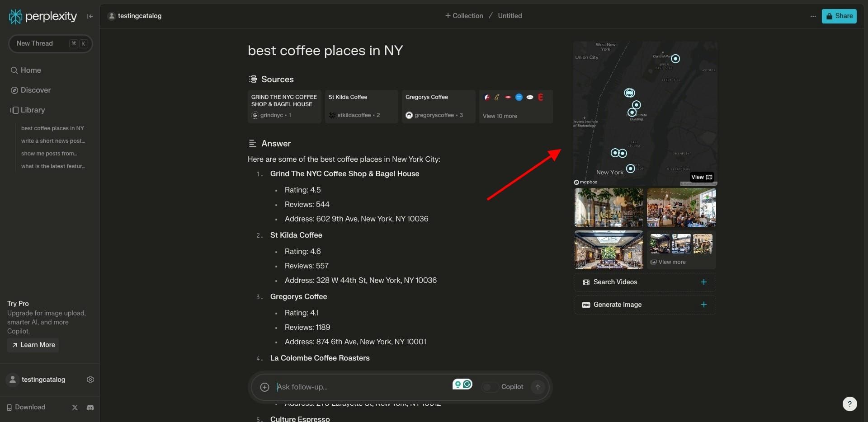The width and height of the screenshot is (868, 422).
Task: Expand Search Videos with the plus
Action: coord(703,282)
